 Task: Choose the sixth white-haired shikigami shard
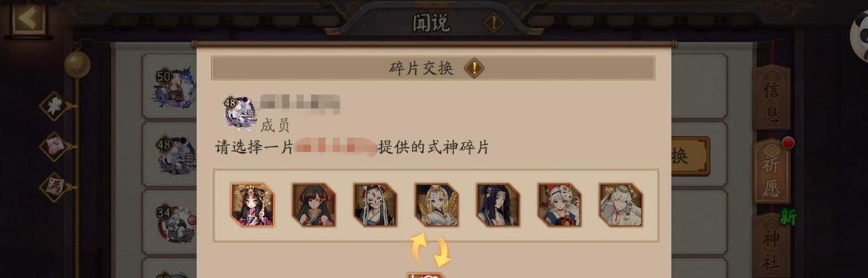559,205
